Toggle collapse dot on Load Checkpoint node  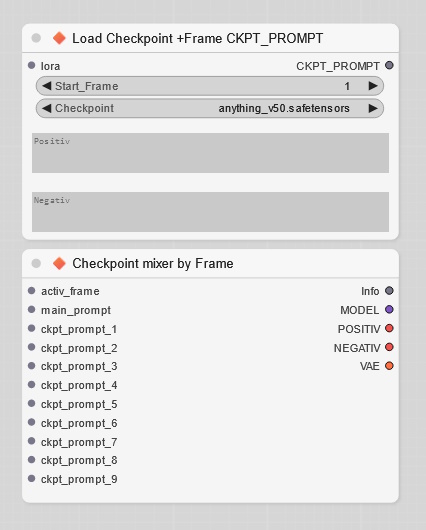[36, 38]
